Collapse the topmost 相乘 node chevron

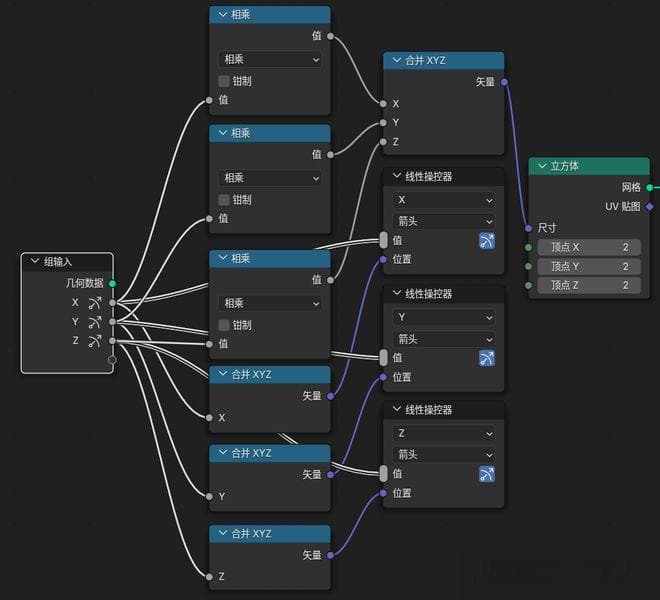pos(223,15)
